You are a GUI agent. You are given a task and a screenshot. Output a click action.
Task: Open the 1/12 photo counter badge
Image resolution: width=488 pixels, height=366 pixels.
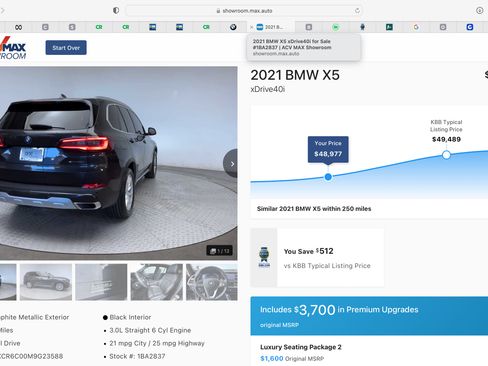[220, 251]
